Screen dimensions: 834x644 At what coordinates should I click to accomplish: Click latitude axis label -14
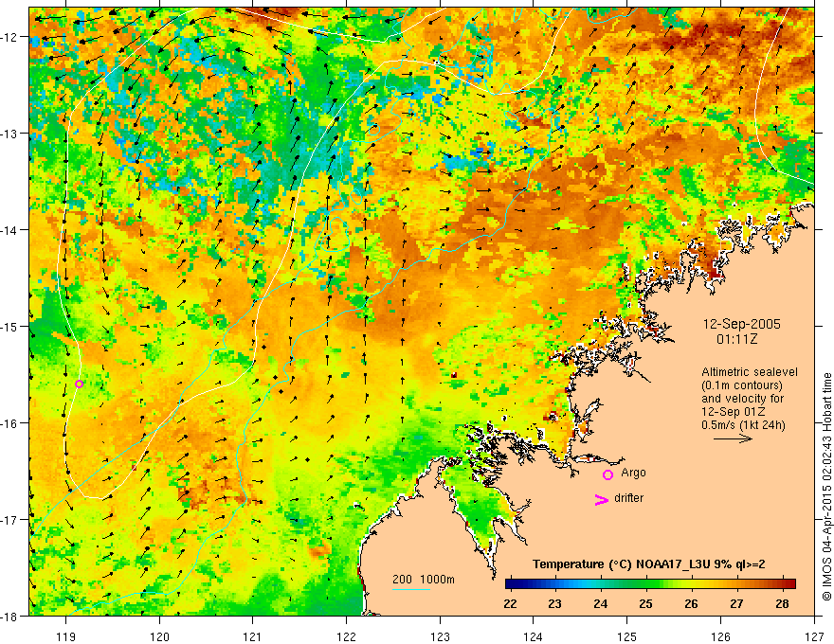click(10, 230)
